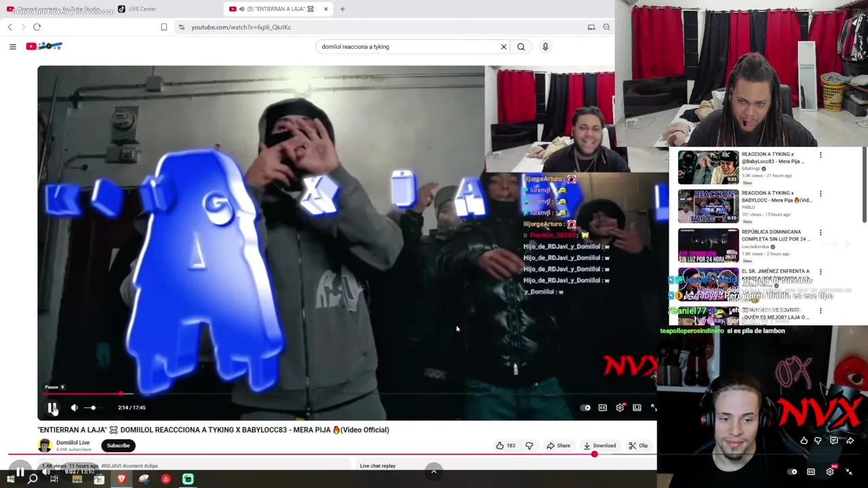Open green Streamlabs app in taskbar
Viewport: 868px width, 488px height.
(x=188, y=479)
